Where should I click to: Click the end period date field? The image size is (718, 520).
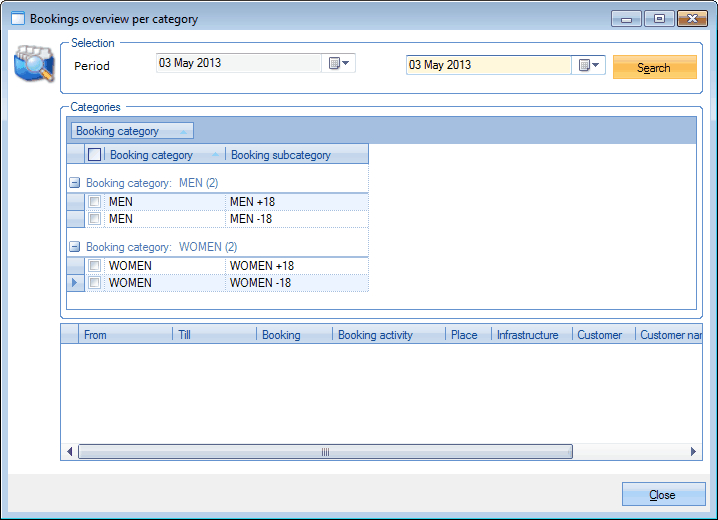coord(488,65)
